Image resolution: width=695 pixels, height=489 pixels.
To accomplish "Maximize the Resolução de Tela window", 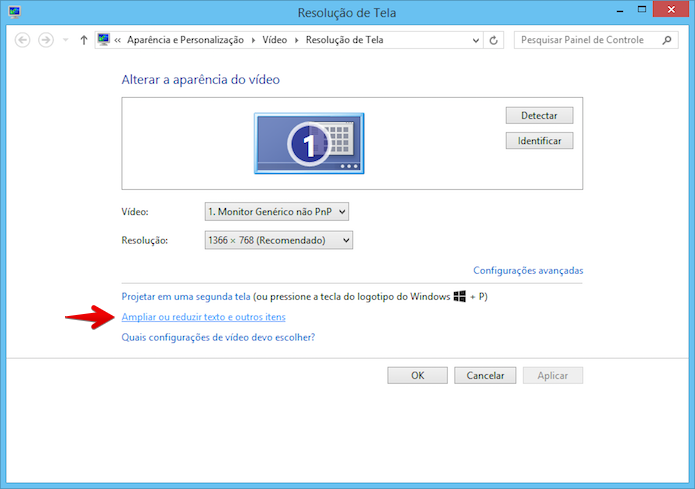I will click(x=642, y=10).
